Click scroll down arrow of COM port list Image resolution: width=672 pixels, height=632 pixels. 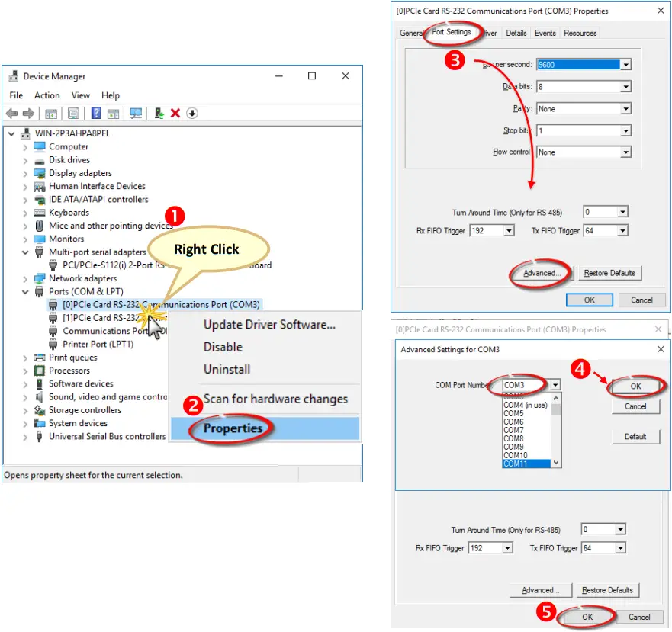[556, 463]
